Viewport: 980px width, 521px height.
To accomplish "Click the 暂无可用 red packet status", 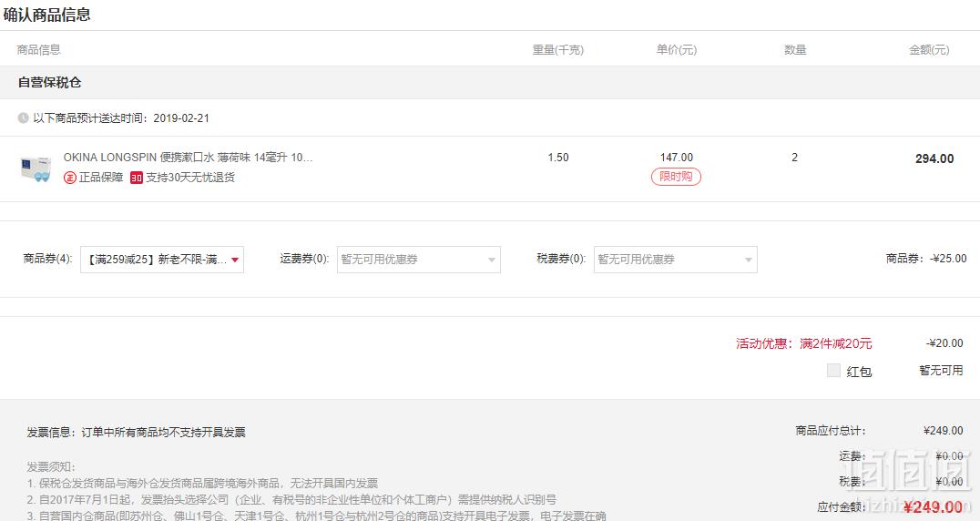I will [x=941, y=371].
